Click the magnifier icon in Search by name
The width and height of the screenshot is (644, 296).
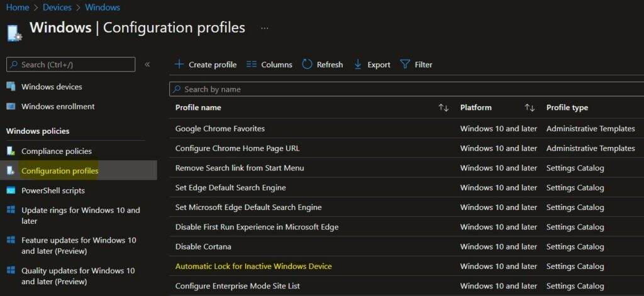tap(177, 89)
